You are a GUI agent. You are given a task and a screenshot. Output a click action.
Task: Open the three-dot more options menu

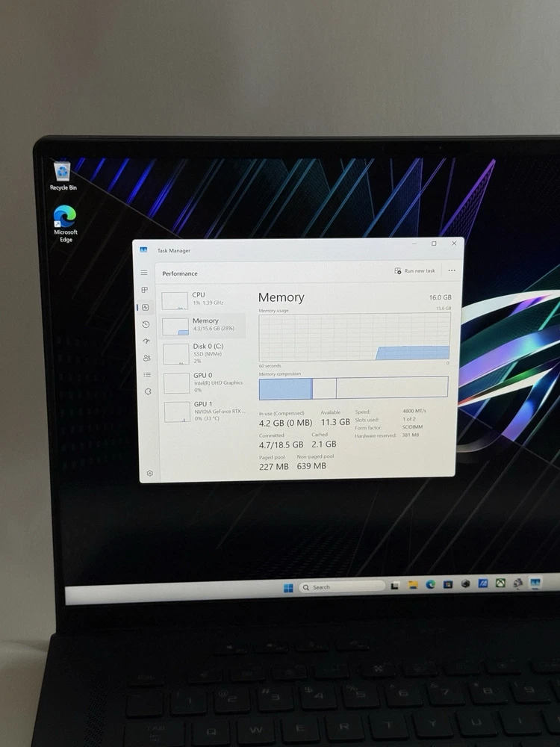point(451,271)
